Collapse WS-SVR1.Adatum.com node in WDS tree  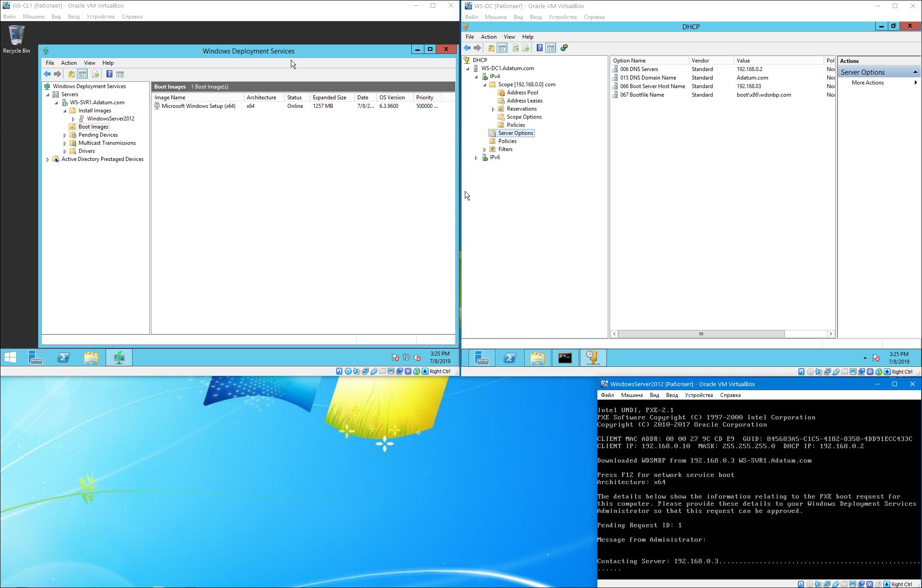(56, 103)
